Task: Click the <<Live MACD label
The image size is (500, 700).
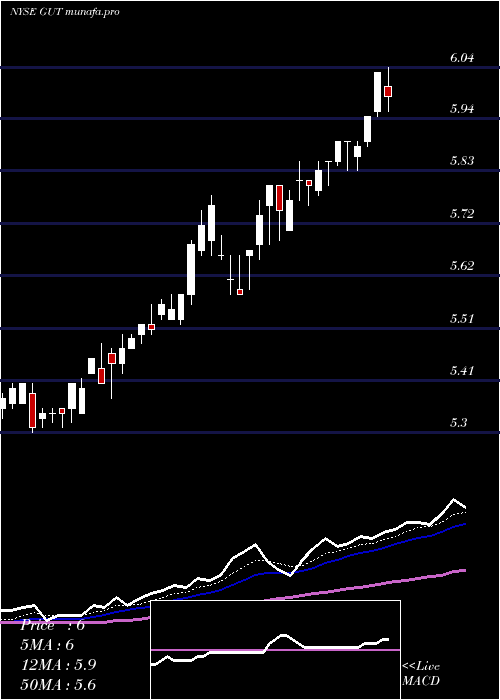Action: pos(421,673)
